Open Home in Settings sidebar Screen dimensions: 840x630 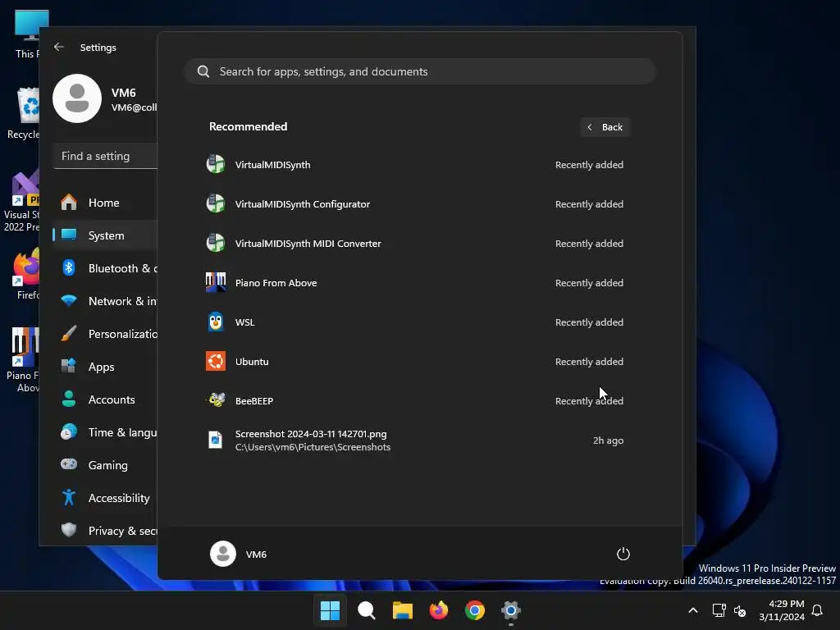pyautogui.click(x=105, y=203)
